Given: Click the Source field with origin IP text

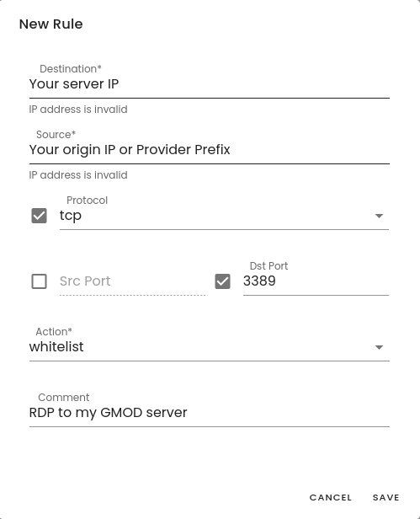Looking at the screenshot, I should click(209, 150).
